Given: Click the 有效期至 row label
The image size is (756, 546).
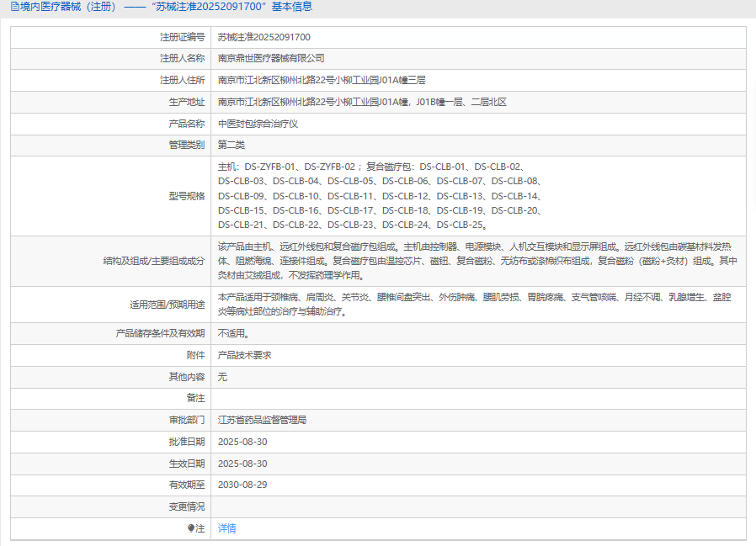Looking at the screenshot, I should coord(187,485).
